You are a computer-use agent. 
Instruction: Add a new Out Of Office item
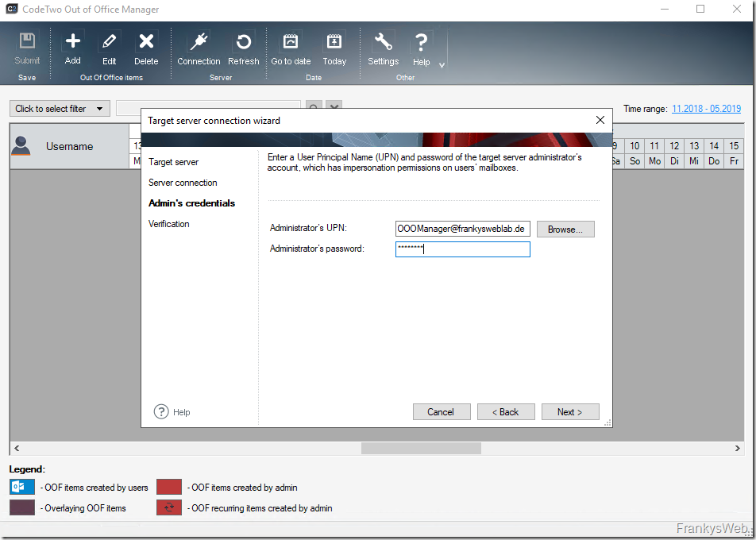tap(73, 48)
